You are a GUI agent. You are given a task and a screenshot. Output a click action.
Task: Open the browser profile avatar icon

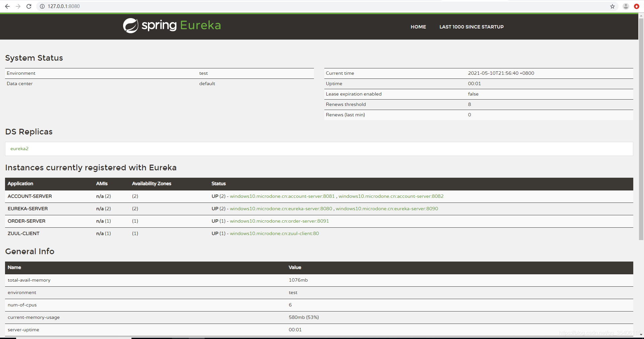coord(626,6)
